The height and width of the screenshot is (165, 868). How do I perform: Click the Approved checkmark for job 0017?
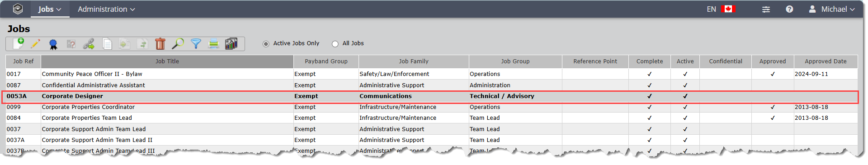tap(773, 74)
